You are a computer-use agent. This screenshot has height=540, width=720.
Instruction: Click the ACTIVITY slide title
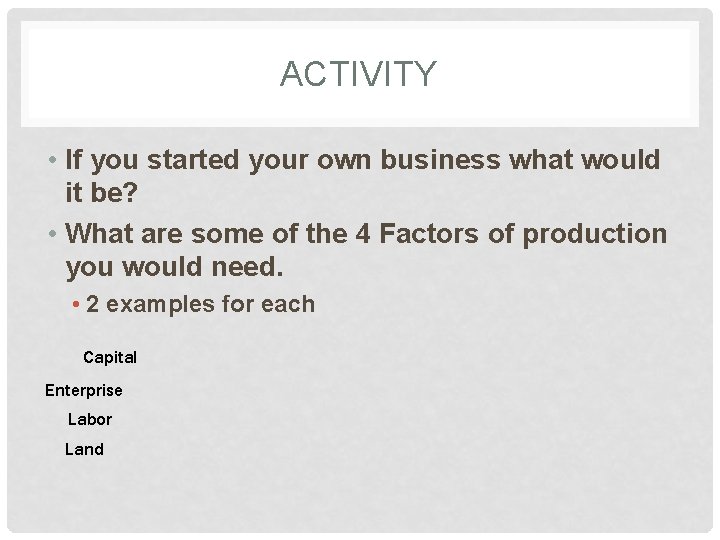pyautogui.click(x=358, y=74)
